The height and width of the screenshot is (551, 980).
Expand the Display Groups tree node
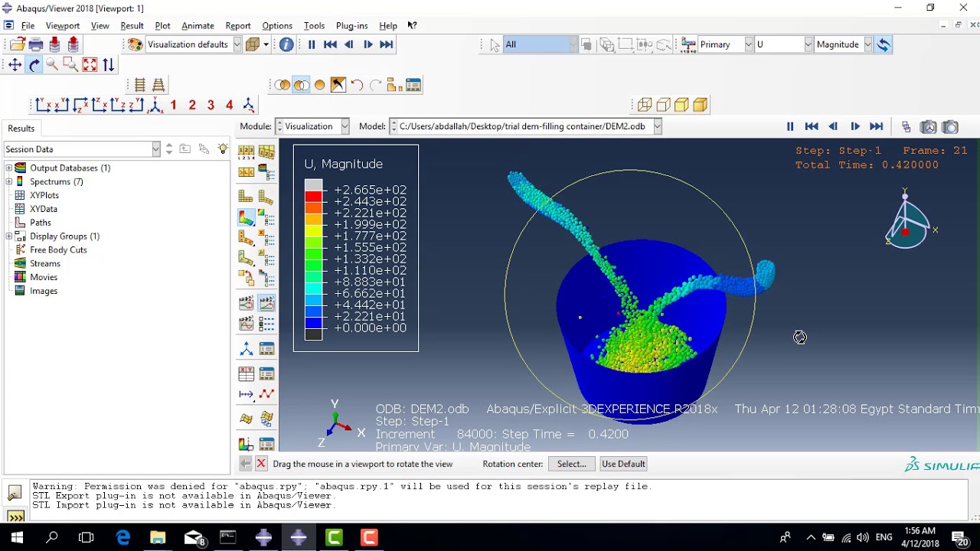[9, 236]
